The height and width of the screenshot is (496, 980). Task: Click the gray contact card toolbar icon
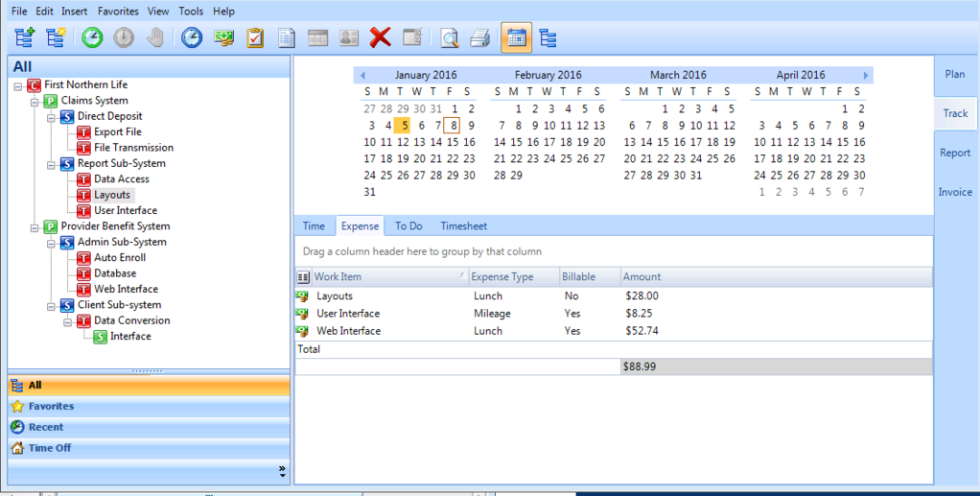click(349, 38)
